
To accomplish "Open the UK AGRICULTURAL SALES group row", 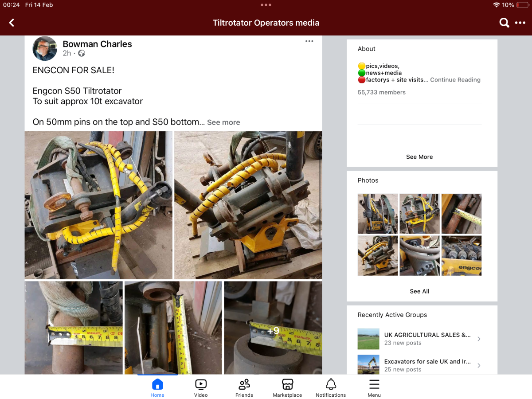I will point(419,339).
